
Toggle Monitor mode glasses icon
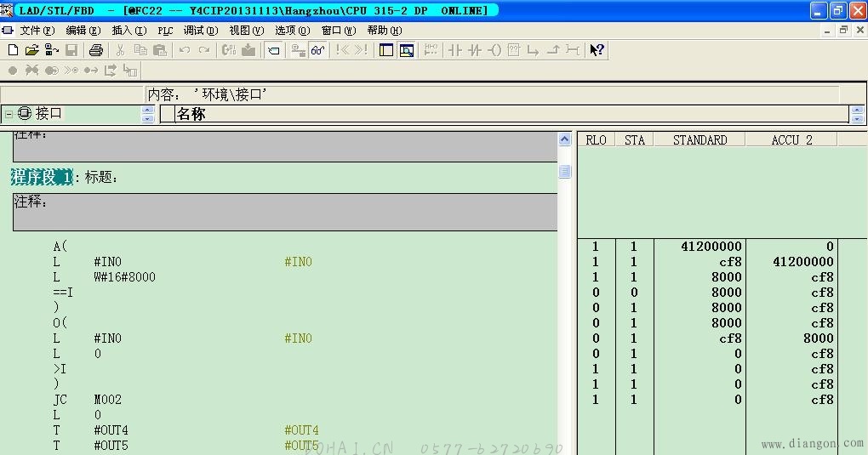[x=317, y=50]
